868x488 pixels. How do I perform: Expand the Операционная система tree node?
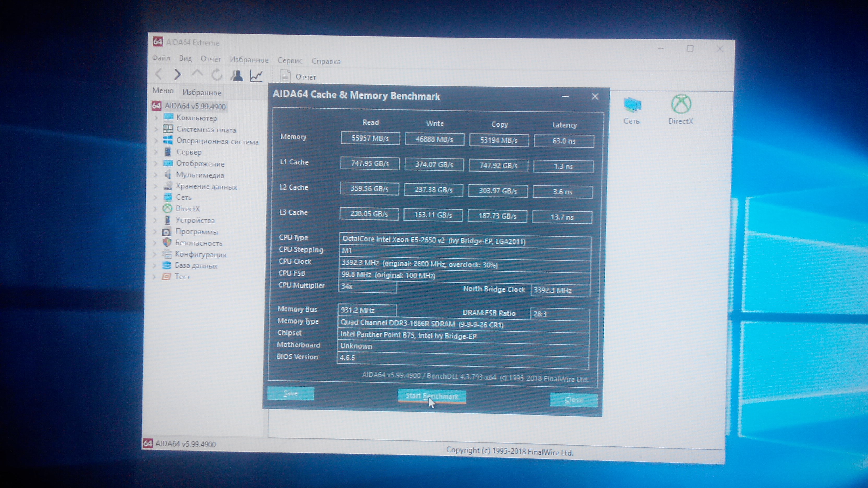(x=156, y=141)
